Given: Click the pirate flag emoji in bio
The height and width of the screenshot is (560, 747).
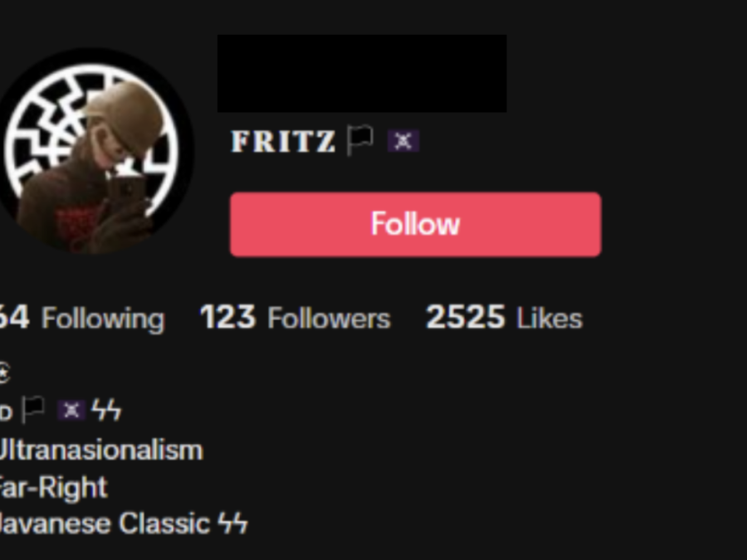Looking at the screenshot, I should coord(71,410).
